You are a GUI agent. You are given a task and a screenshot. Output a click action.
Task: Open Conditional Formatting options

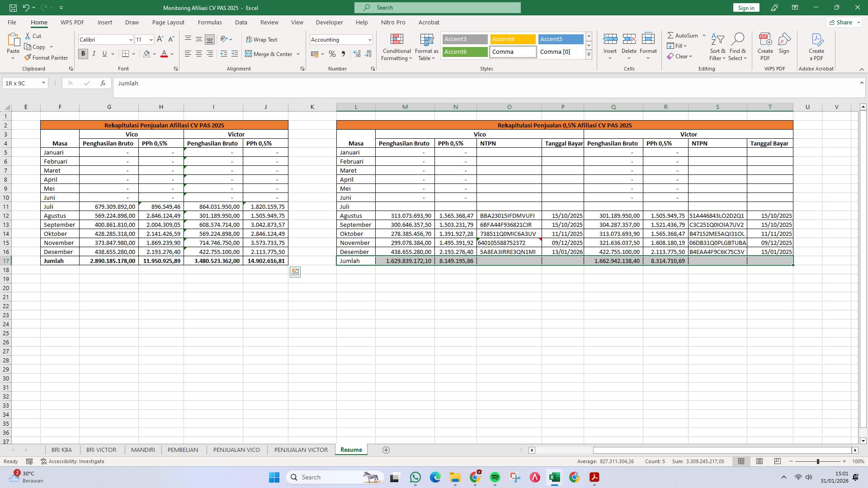[x=396, y=47]
